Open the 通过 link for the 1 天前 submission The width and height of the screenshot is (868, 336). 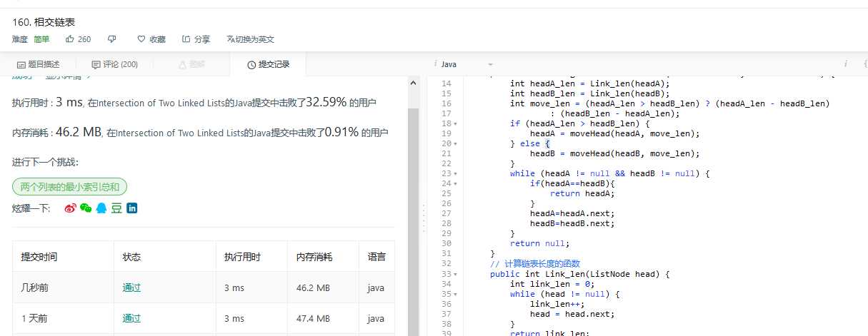click(x=131, y=318)
